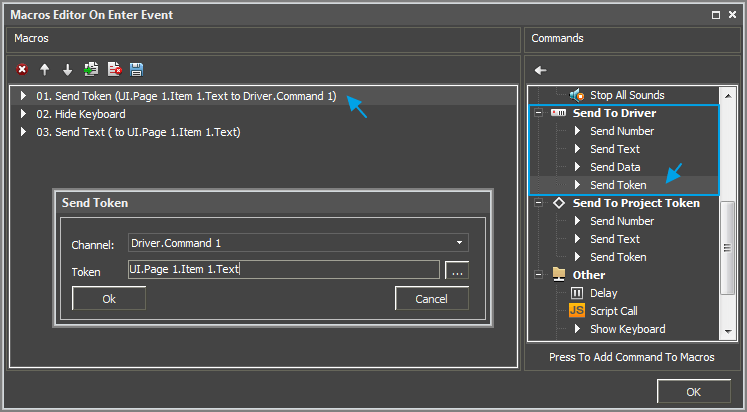Click commands list scroll down arrow

(x=728, y=332)
